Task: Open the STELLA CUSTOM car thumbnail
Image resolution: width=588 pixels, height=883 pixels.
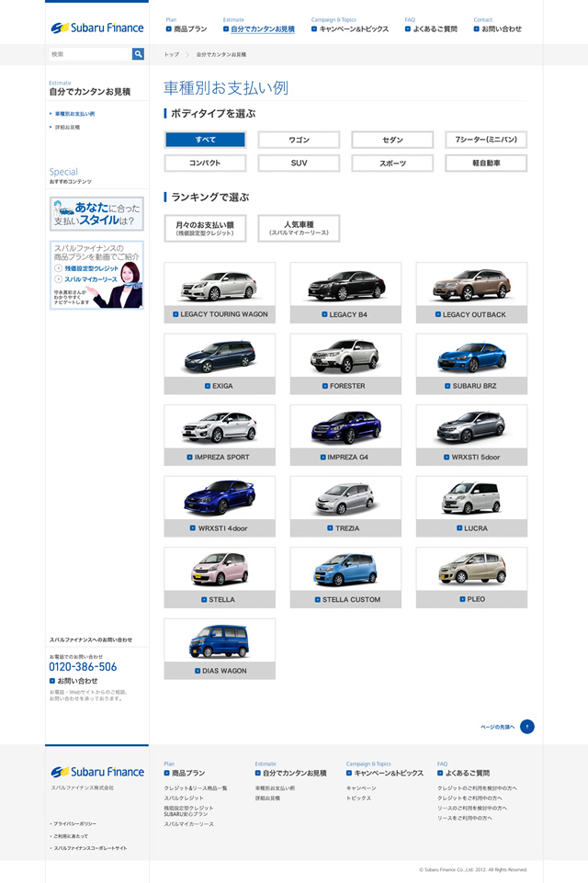Action: coord(345,578)
